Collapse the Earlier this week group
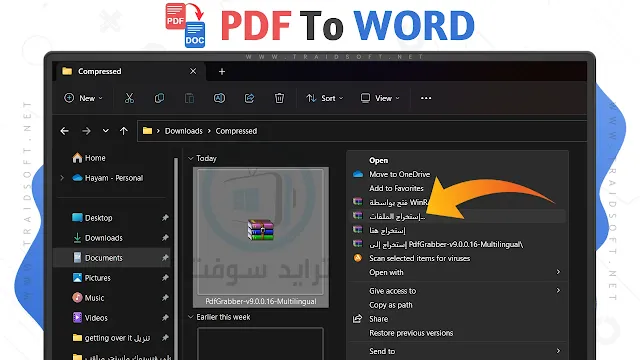640x360 pixels. tap(191, 317)
